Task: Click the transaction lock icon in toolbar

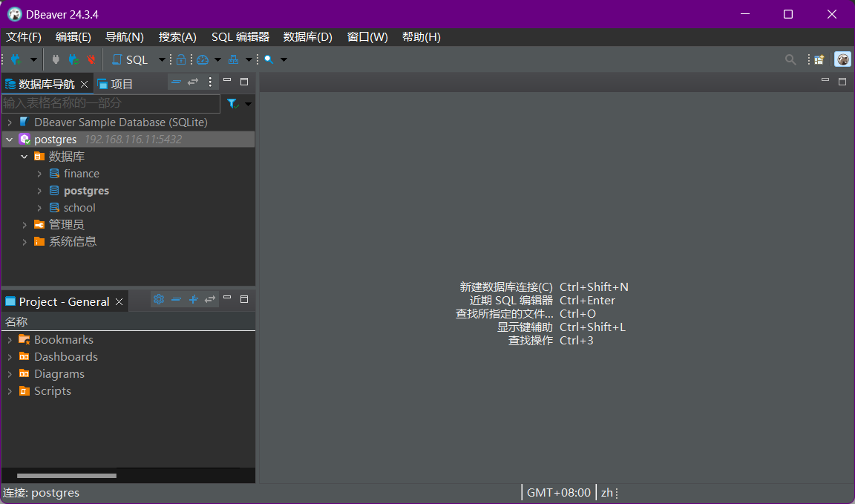Action: [181, 59]
